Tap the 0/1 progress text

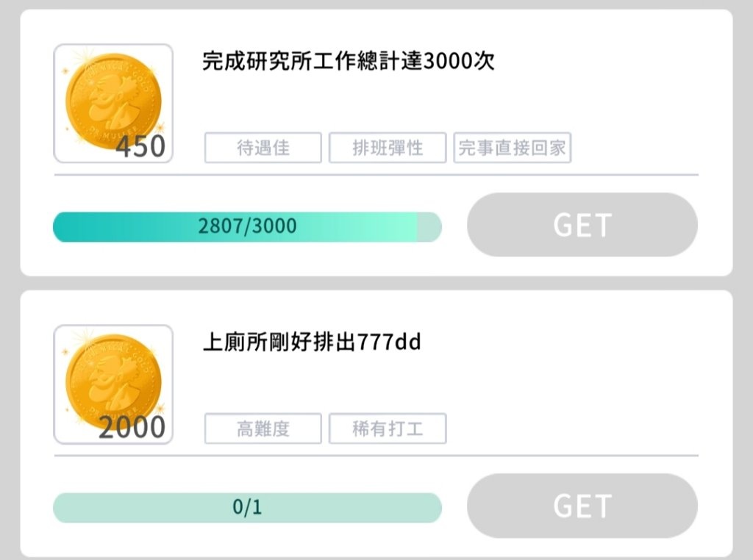[x=247, y=507]
